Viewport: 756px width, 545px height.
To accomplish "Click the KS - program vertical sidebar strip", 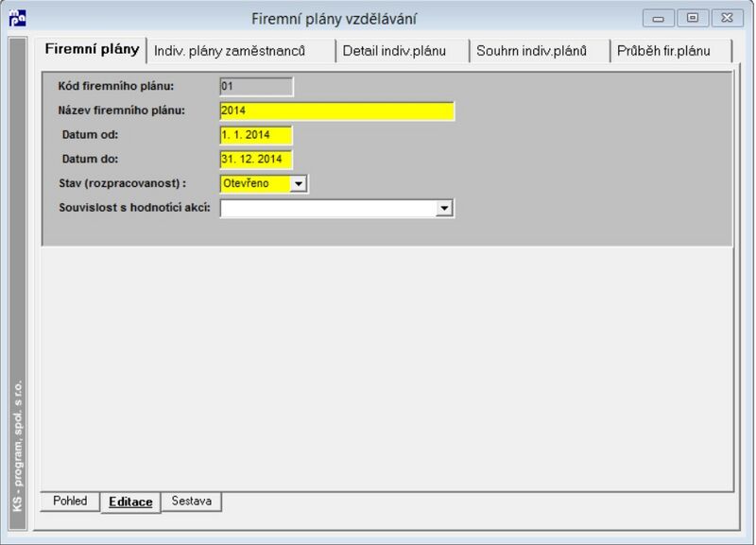I will click(18, 283).
